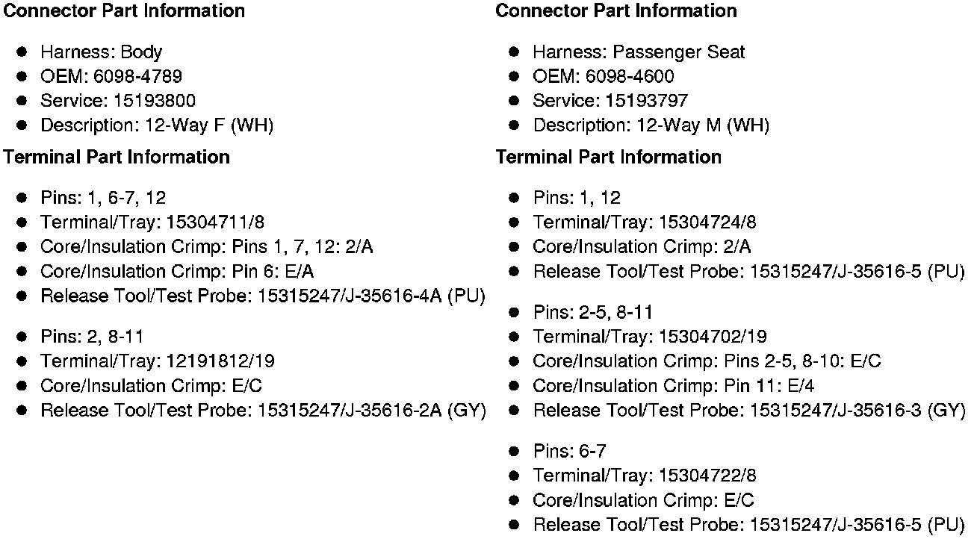
Task: Click Core/Insulation Crimp: Pin 6: E/A
Action: pyautogui.click(x=177, y=272)
